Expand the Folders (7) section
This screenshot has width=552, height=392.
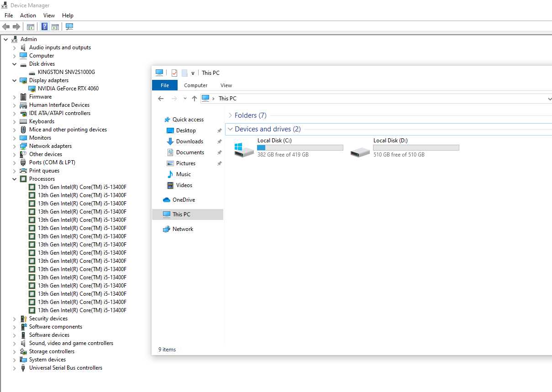(230, 115)
